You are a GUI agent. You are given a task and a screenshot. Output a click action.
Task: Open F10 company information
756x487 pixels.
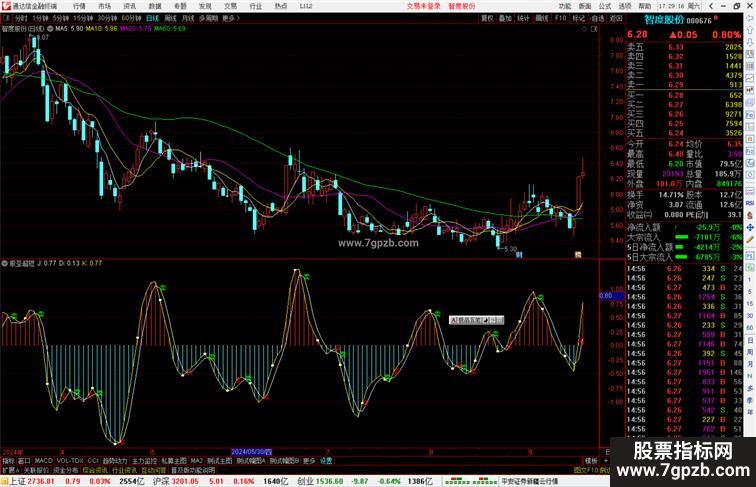560,18
